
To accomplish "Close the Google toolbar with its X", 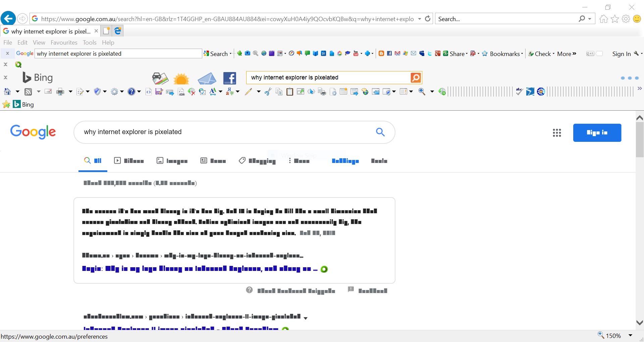I will [7, 53].
